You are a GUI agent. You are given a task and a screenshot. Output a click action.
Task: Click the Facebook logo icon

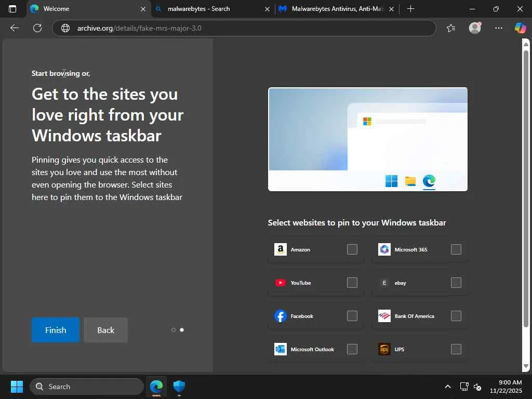tap(281, 316)
